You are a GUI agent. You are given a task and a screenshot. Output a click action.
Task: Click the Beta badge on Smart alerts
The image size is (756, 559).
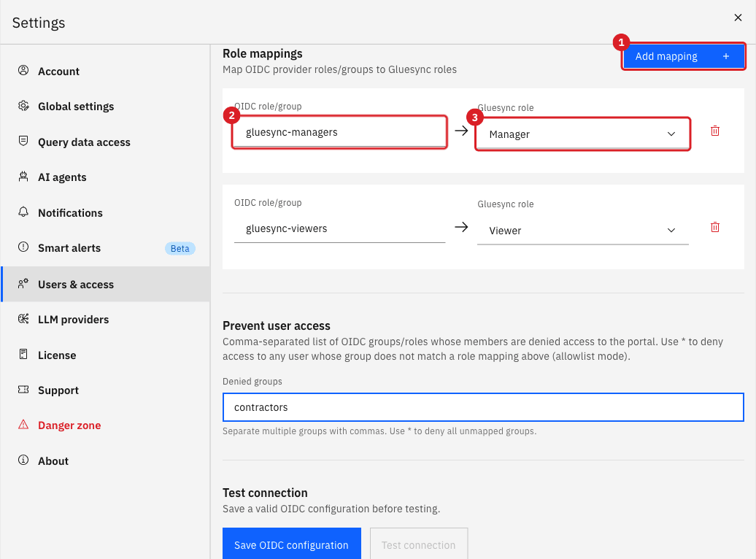click(180, 248)
